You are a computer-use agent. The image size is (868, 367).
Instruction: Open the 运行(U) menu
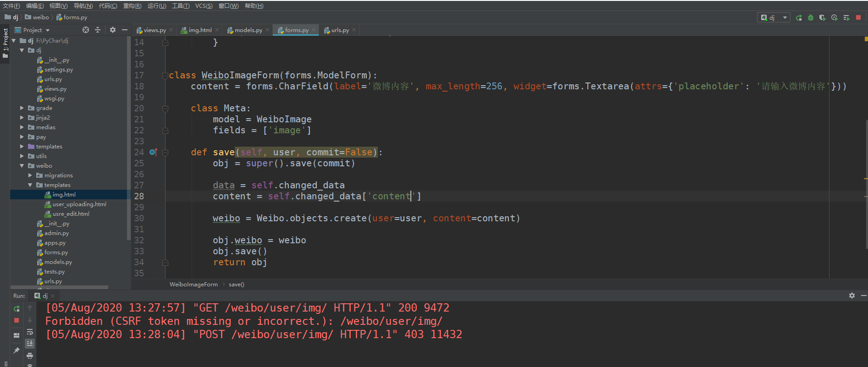[x=157, y=6]
